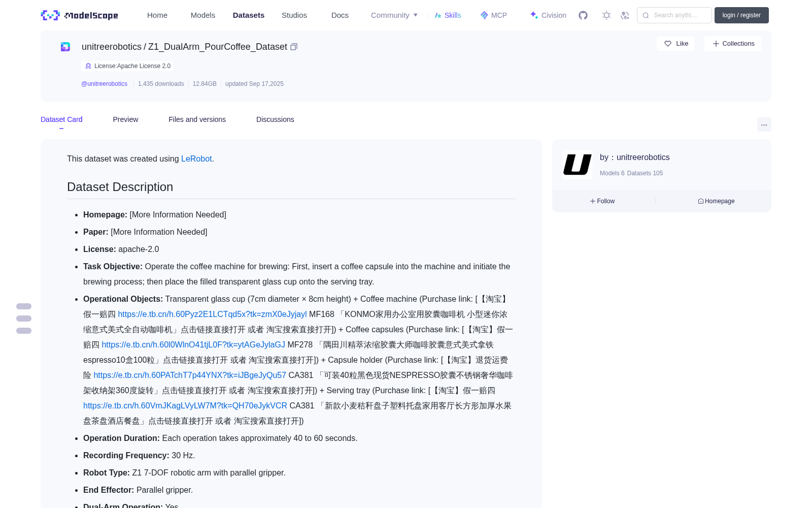Screen dimensions: 812x508
Task: Follow unitreerobotics organization
Action: (x=602, y=201)
